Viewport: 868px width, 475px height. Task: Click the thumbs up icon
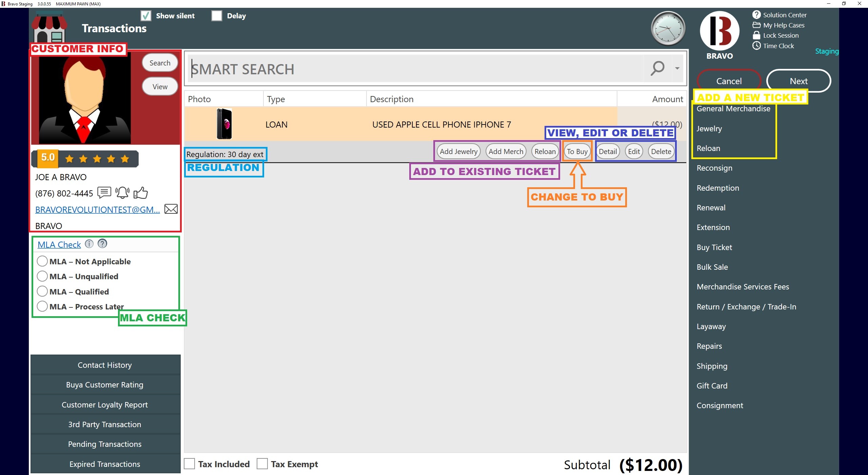click(141, 192)
